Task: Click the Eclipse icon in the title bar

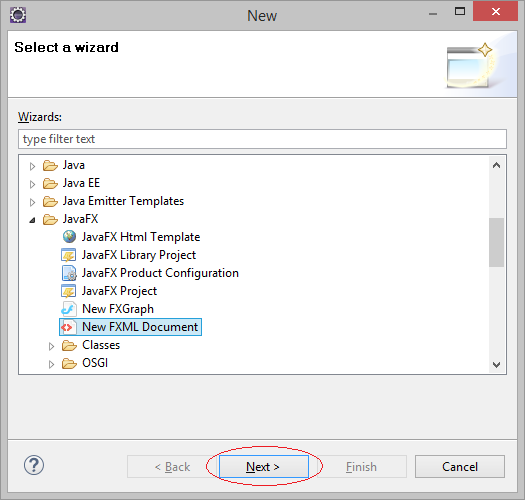Action: 18,15
